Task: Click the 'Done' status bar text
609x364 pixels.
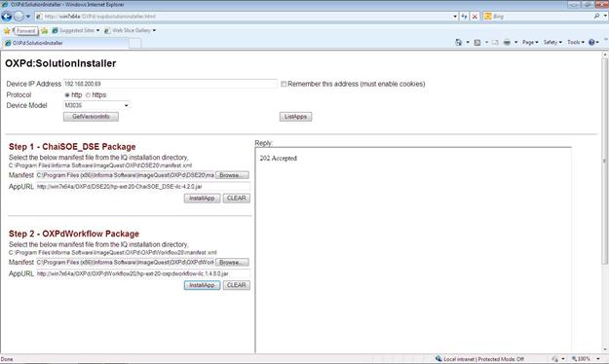Action: 7,359
